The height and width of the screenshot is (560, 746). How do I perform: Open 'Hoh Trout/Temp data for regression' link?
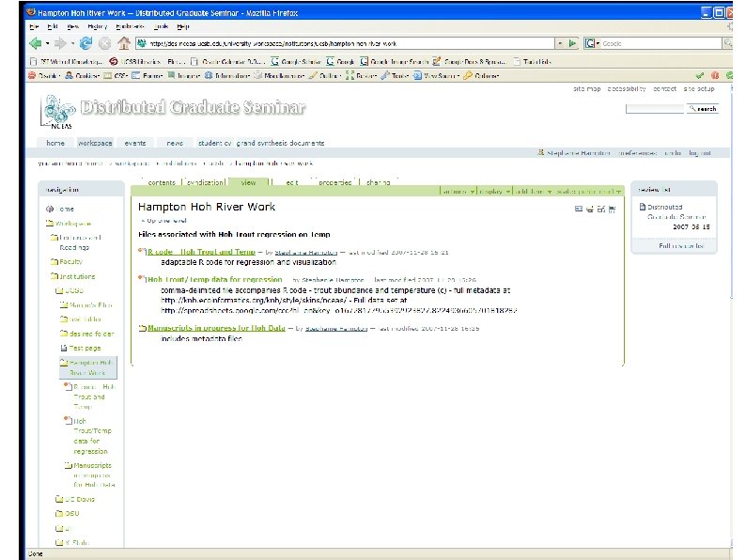coord(214,280)
